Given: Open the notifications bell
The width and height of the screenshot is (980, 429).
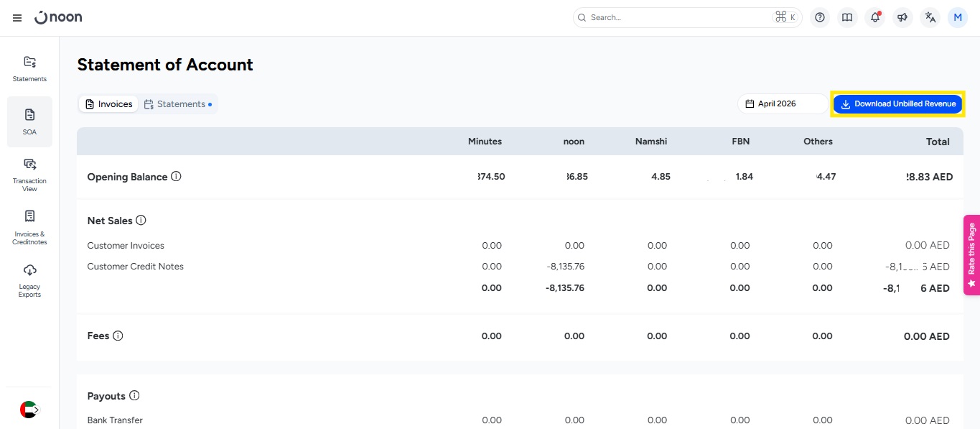Looking at the screenshot, I should (874, 18).
